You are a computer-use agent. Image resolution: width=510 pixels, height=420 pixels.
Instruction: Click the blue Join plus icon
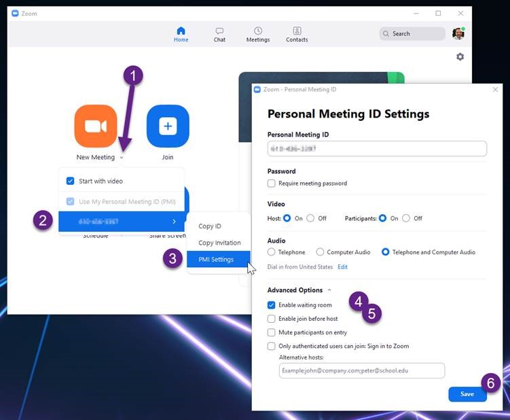pos(168,126)
